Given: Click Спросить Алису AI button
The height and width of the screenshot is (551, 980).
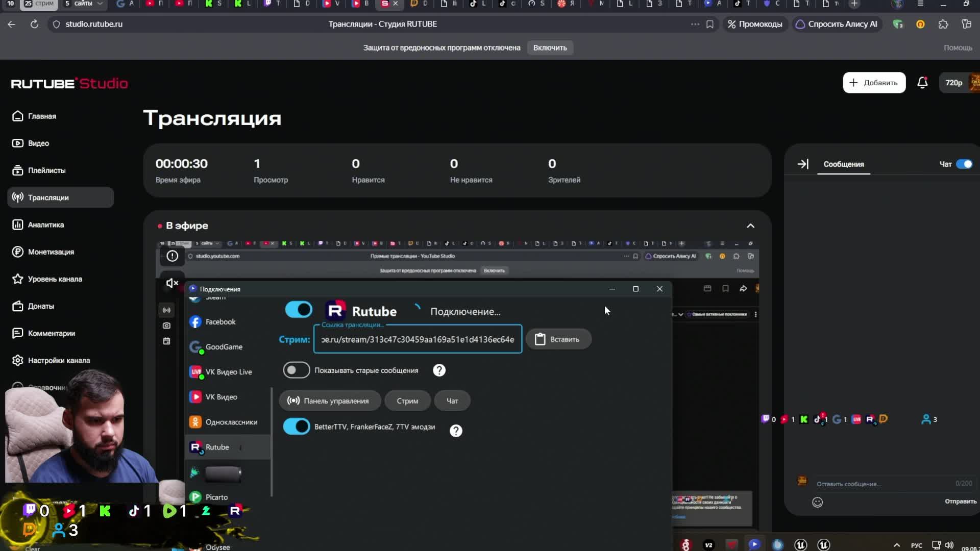Looking at the screenshot, I should [837, 24].
